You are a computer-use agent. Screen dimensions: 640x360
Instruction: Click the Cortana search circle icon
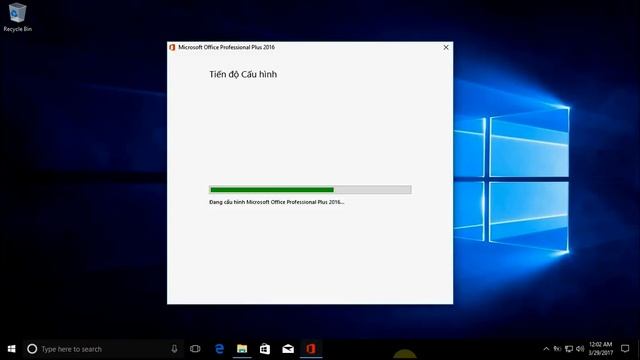click(x=32, y=349)
